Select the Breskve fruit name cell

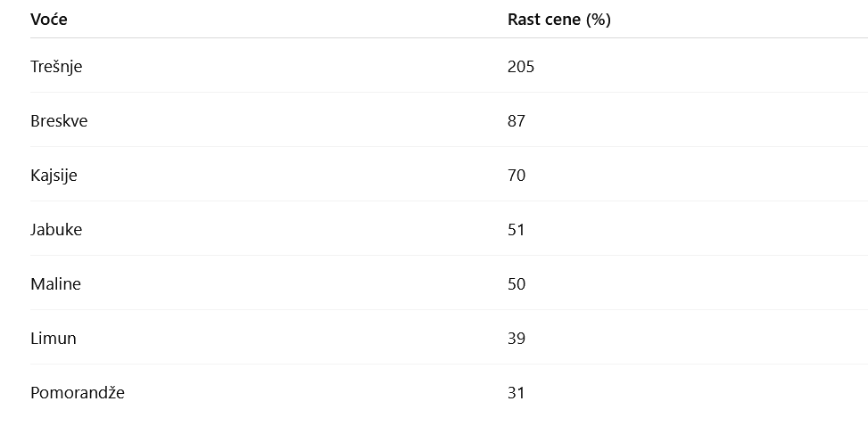(x=59, y=120)
